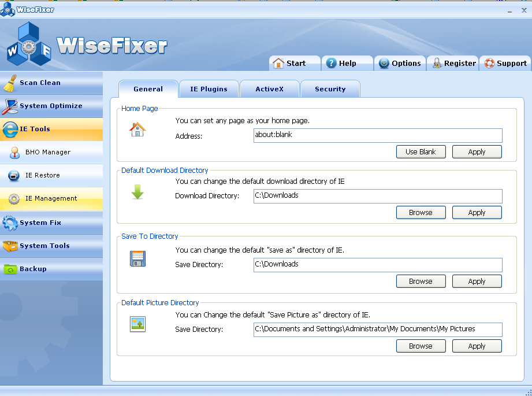This screenshot has height=396, width=532.
Task: Switch to the Security tab
Action: pos(330,89)
